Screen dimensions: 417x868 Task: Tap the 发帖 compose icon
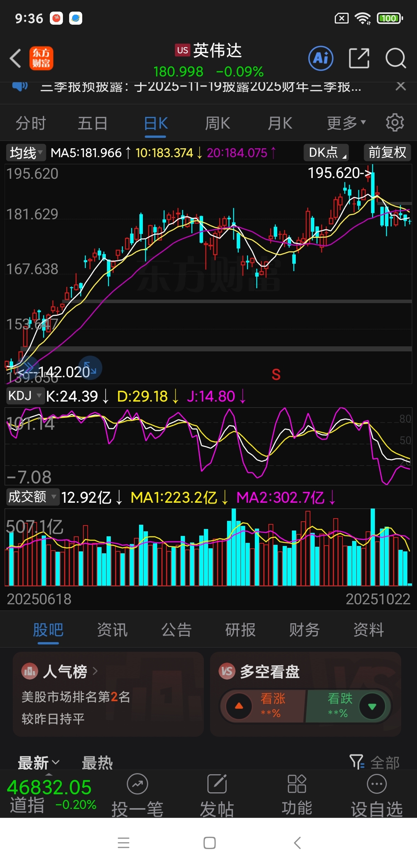pyautogui.click(x=217, y=784)
